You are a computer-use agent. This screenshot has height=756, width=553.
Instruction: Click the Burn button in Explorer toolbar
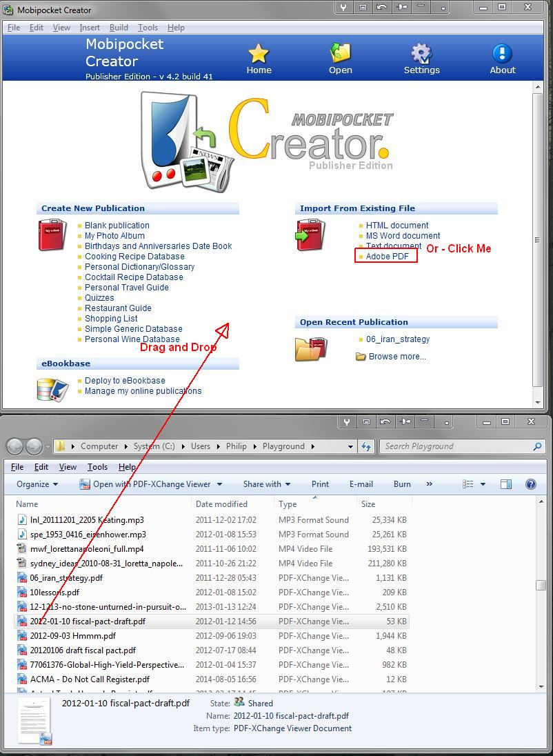402,484
